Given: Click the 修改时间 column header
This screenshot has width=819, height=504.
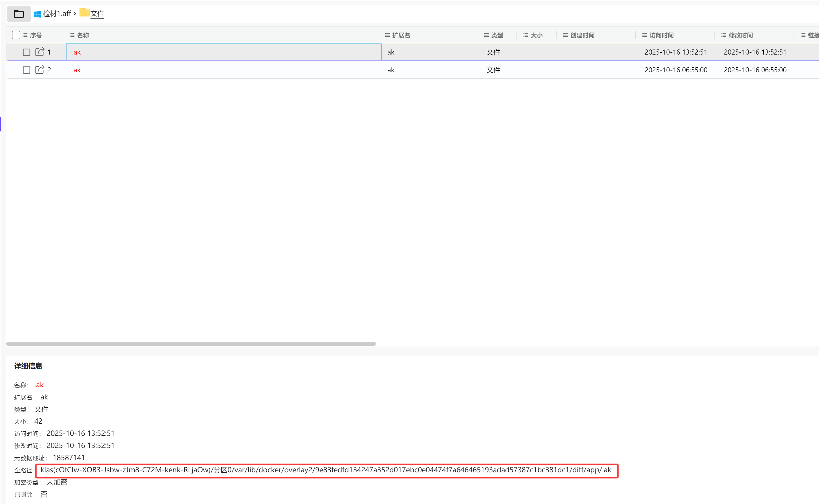Looking at the screenshot, I should [x=740, y=35].
